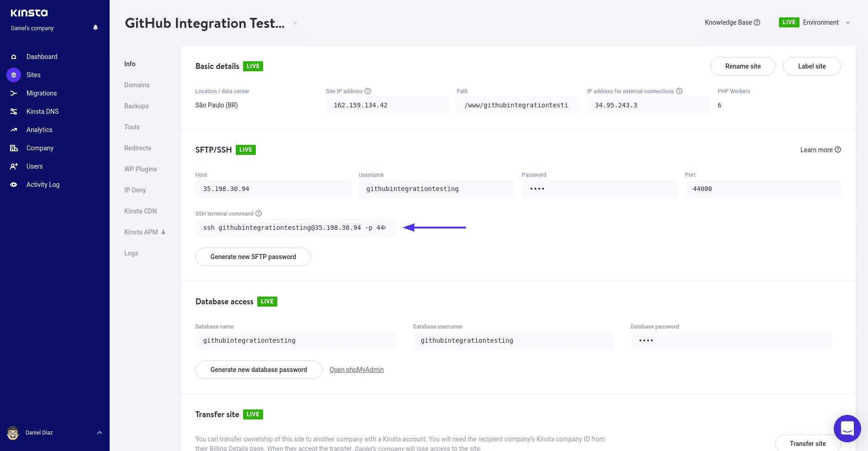
Task: Open the Sites section icon
Action: [x=14, y=75]
